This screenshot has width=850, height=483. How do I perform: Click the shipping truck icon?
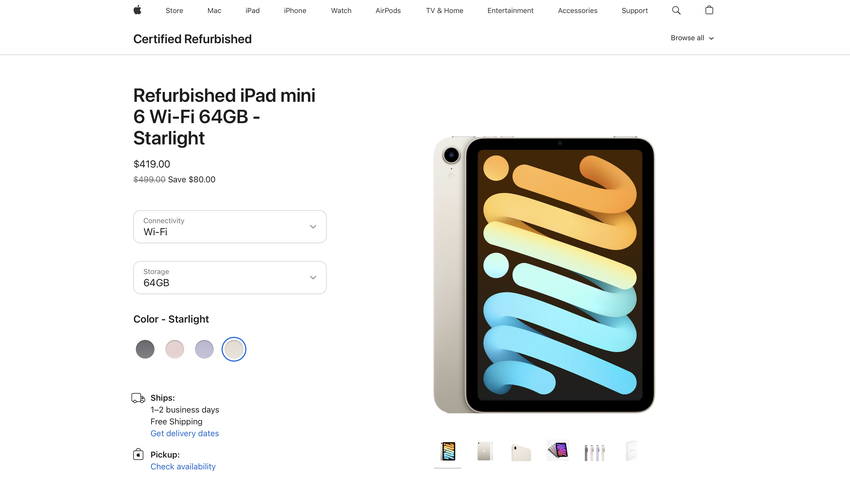coord(138,398)
